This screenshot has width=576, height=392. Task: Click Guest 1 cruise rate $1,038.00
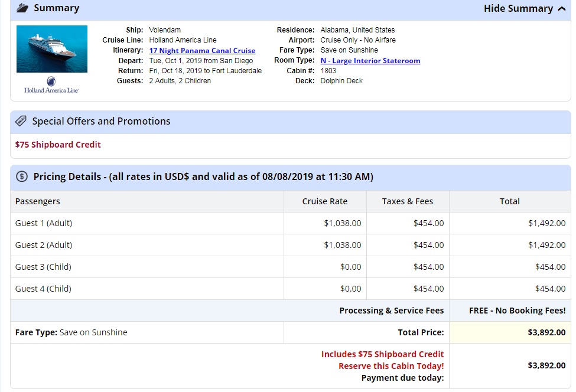(343, 223)
